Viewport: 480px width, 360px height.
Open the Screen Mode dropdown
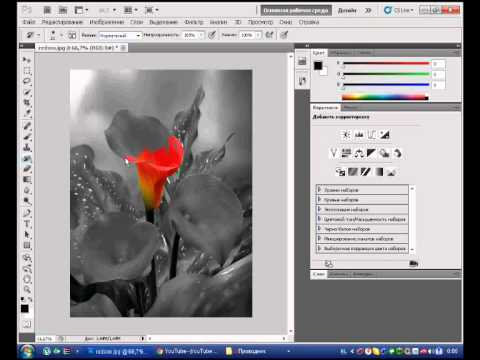pyautogui.click(x=152, y=10)
